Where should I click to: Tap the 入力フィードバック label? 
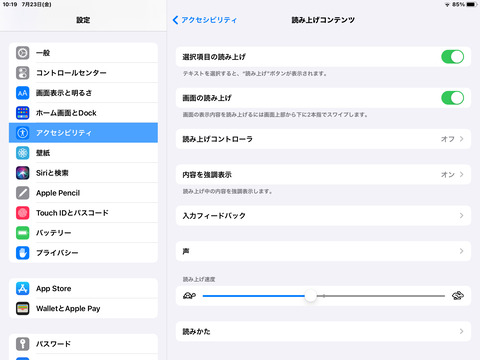coord(214,216)
